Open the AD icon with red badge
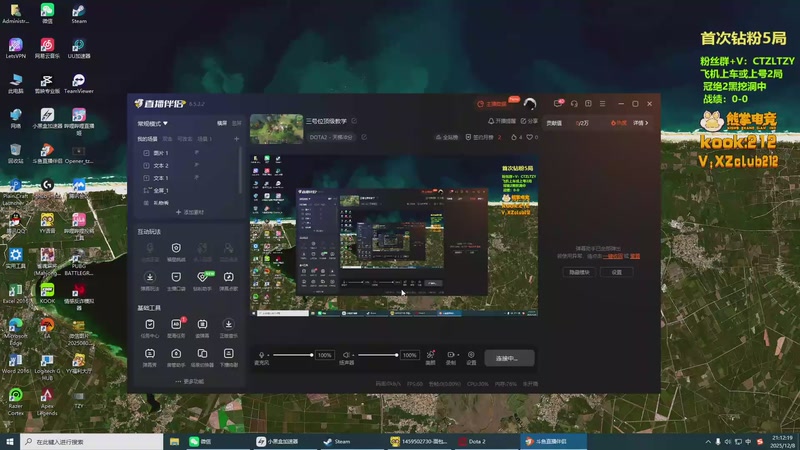800x450 pixels. pyautogui.click(x=177, y=324)
